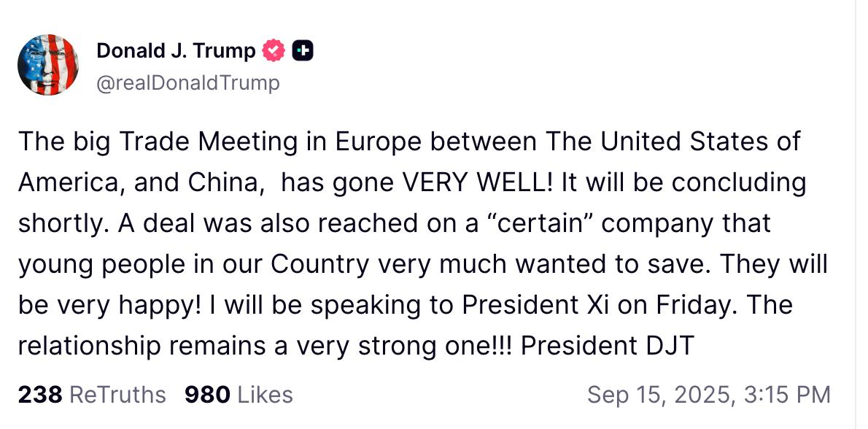868x429 pixels.
Task: View the 980 Likes list
Action: pos(239,395)
